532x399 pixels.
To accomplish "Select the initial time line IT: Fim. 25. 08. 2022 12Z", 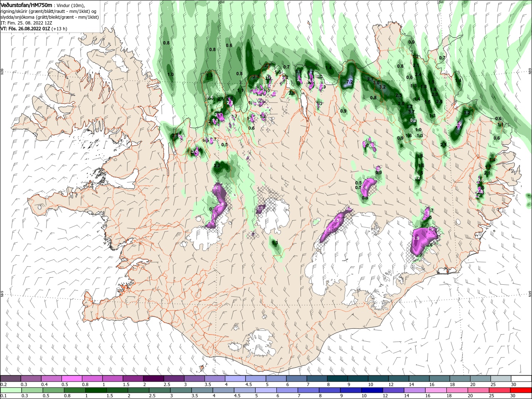I will point(26,23).
